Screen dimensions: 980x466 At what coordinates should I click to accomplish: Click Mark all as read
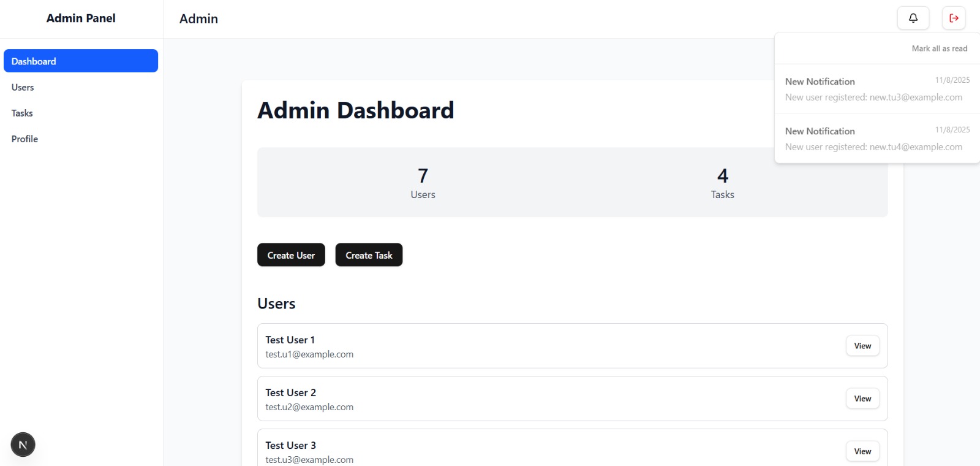[939, 48]
